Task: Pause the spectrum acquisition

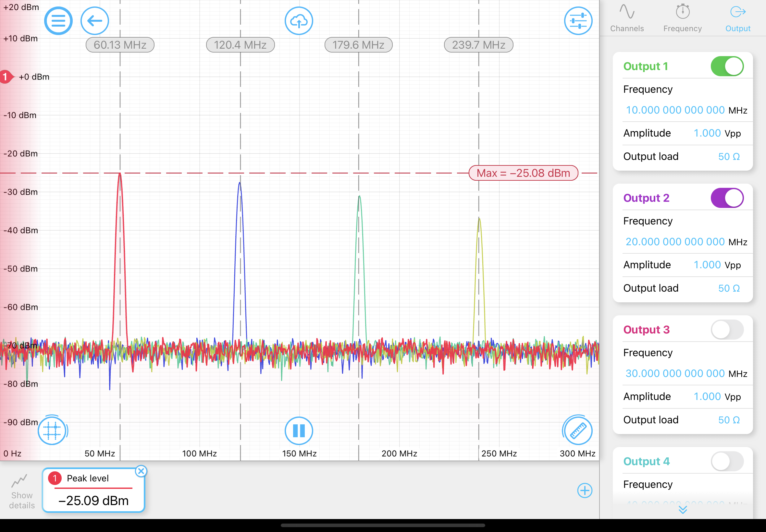Action: point(299,430)
